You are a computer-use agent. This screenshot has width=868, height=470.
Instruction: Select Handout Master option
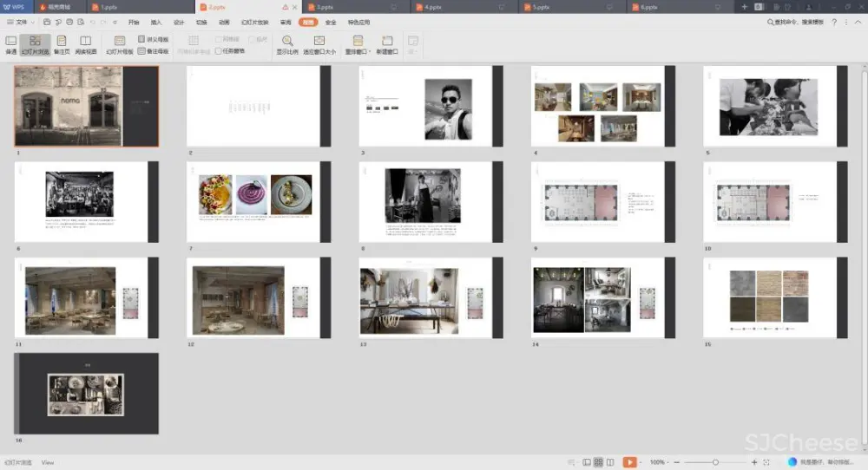tap(153, 40)
